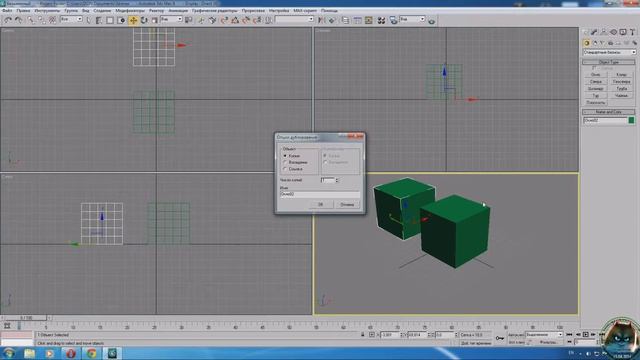Choose the Copy radio button in Object group
640x360 pixels.
[x=285, y=156]
